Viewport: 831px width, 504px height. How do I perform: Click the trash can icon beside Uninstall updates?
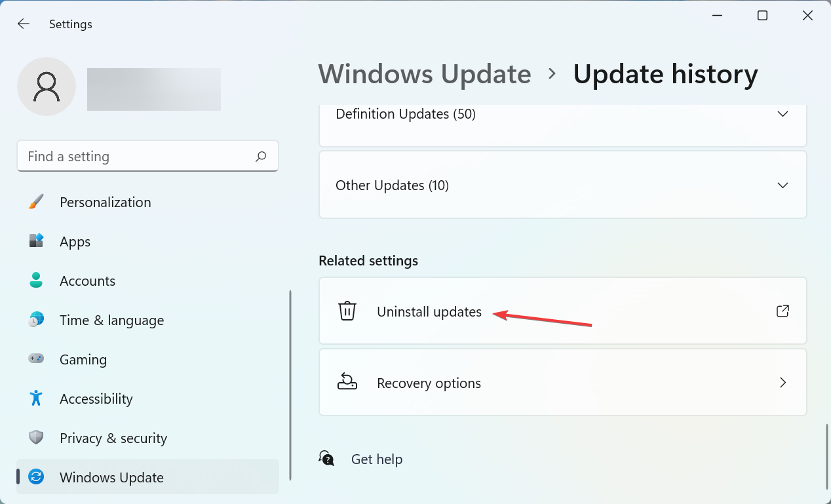pos(347,311)
